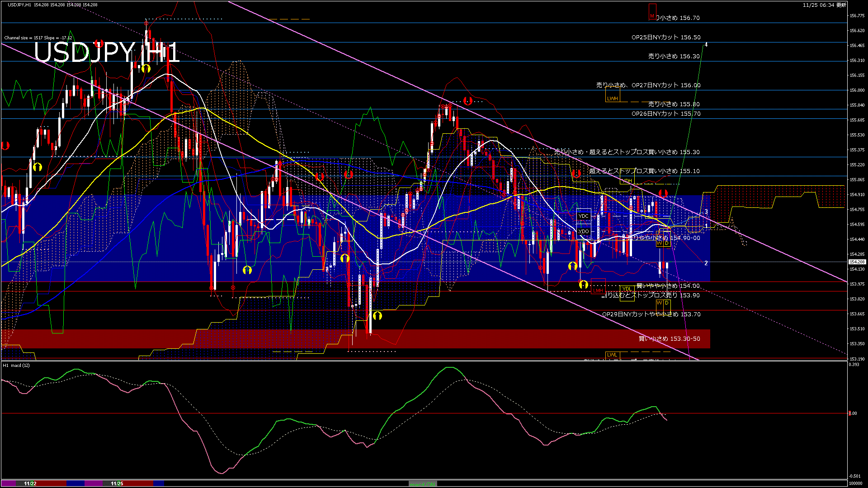
Task: Click the 154.208 current price tag
Action: (857, 262)
